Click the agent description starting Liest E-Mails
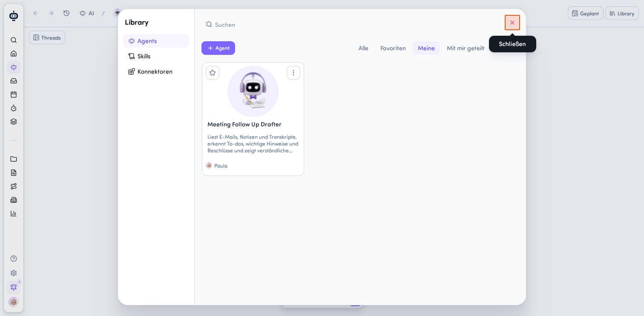The height and width of the screenshot is (316, 644). tap(253, 144)
